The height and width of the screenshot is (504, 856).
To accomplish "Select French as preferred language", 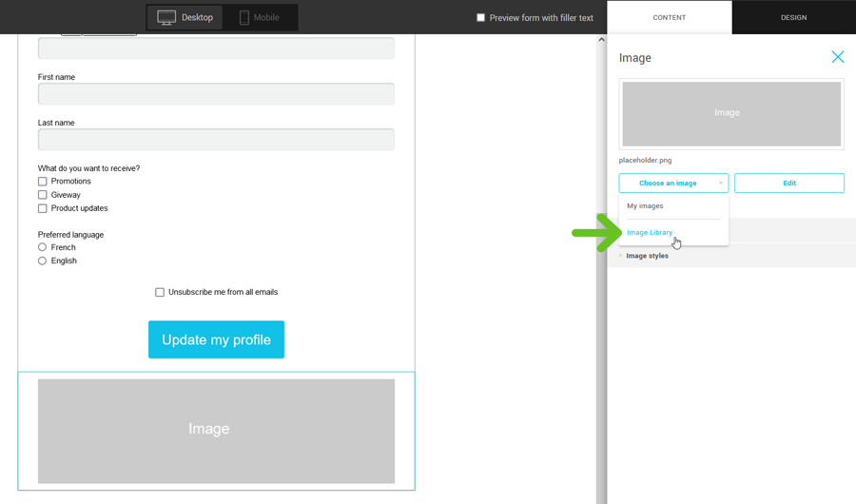I will click(42, 247).
